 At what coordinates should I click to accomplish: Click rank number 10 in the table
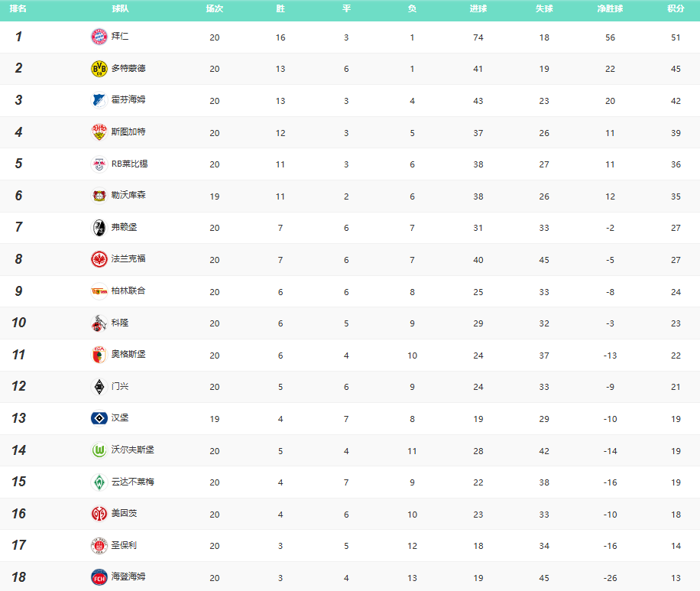[18, 323]
